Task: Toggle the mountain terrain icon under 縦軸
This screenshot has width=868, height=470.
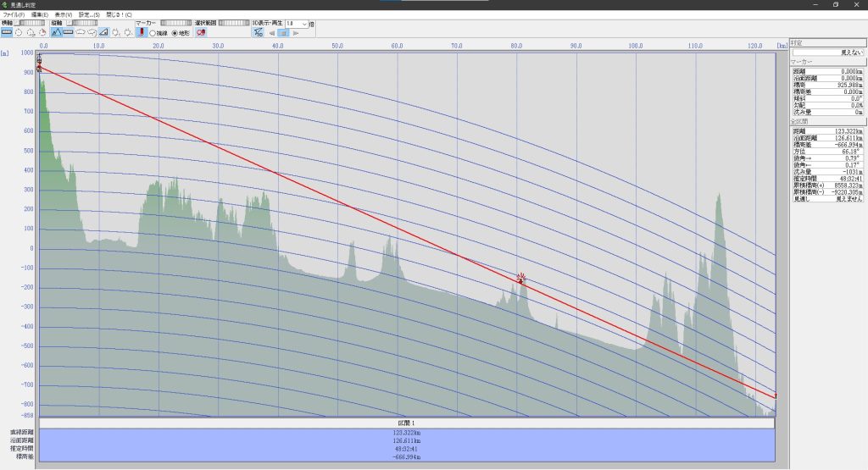Action: coord(56,33)
